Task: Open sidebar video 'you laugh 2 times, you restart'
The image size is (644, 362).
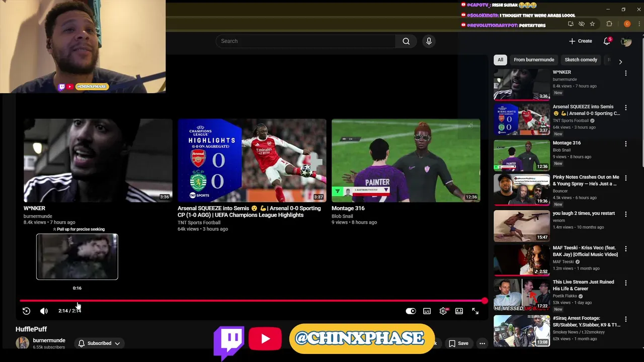Action: click(x=584, y=213)
